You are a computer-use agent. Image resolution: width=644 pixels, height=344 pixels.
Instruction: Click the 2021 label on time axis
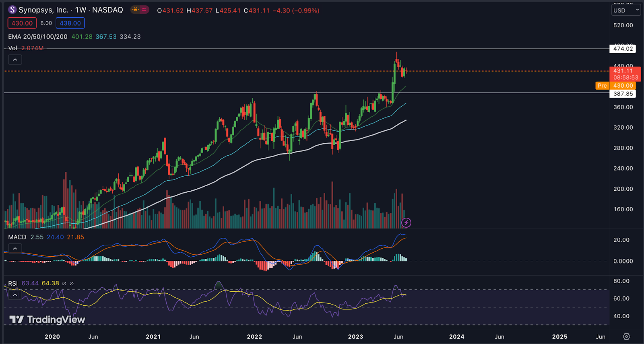click(153, 337)
